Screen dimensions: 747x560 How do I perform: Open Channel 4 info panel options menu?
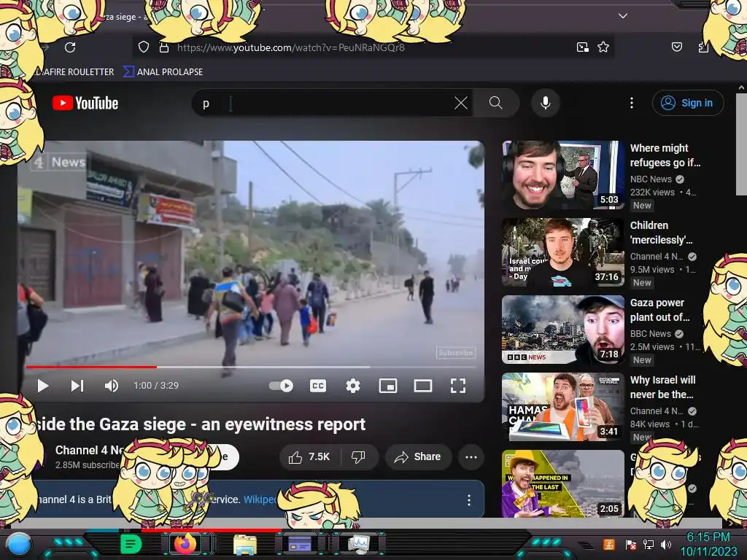pos(469,500)
